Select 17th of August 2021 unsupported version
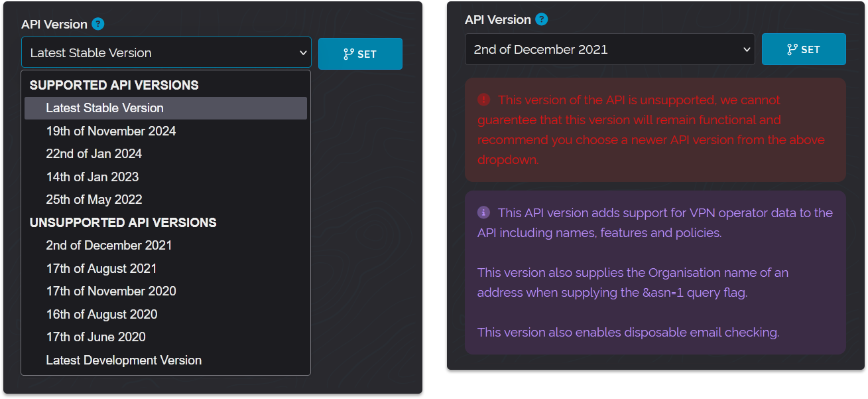Viewport: 868px width, 399px height. (101, 269)
